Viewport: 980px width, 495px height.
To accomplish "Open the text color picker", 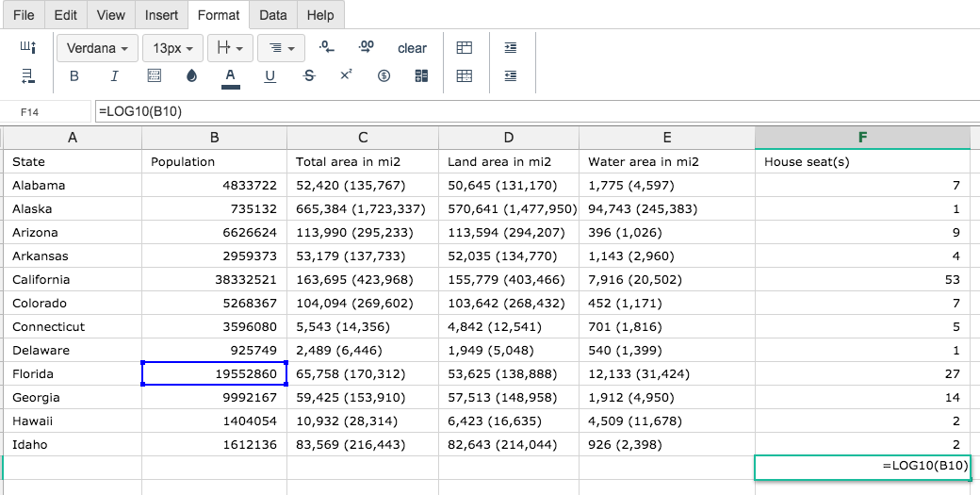I will [x=231, y=77].
